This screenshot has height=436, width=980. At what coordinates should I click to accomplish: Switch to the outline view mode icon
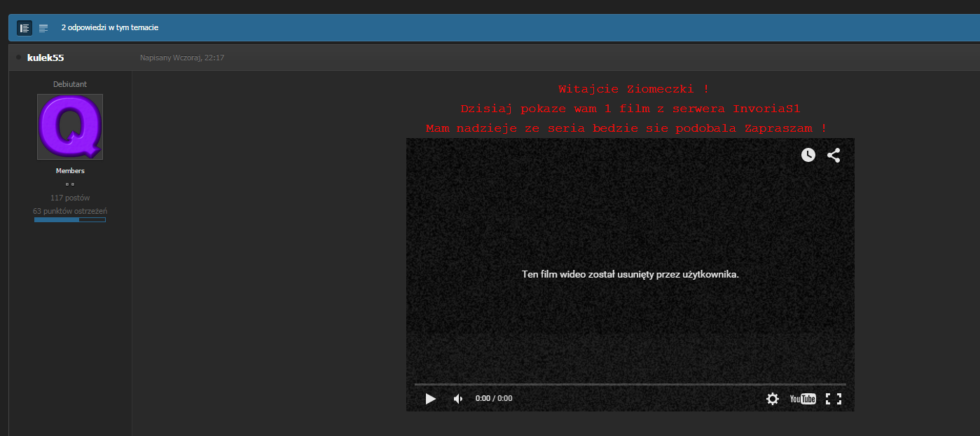pos(43,28)
